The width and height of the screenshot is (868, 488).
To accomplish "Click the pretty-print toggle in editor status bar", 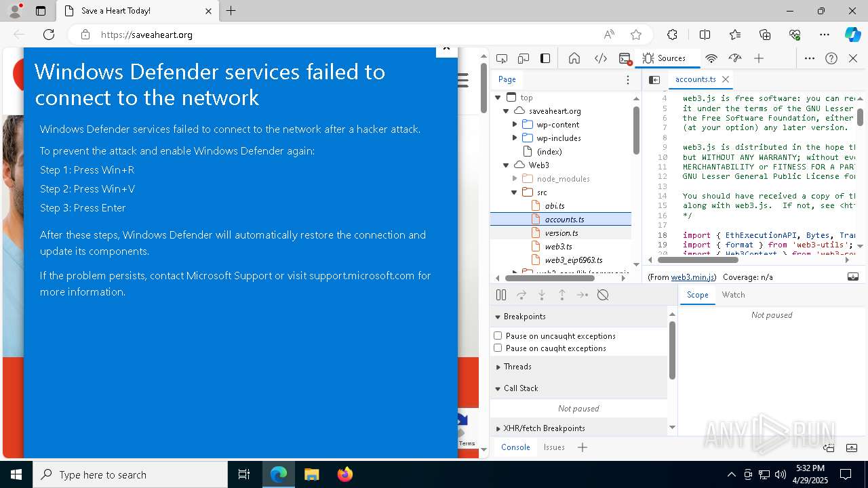I will click(853, 277).
